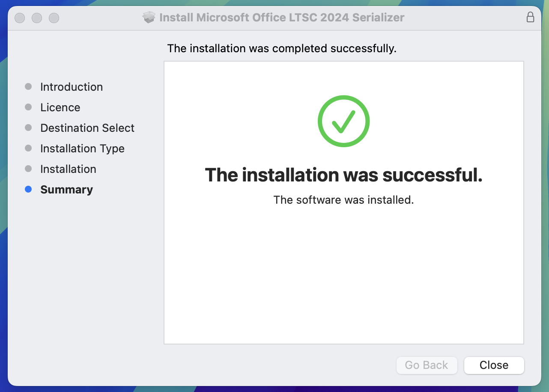Click the Destination Select bullet dot
Viewport: 549px width, 392px height.
tap(28, 128)
